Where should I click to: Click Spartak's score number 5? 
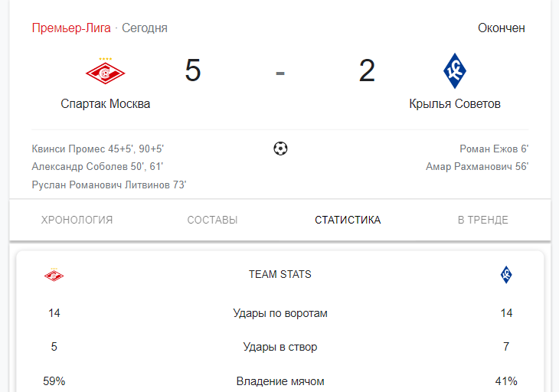tap(193, 70)
